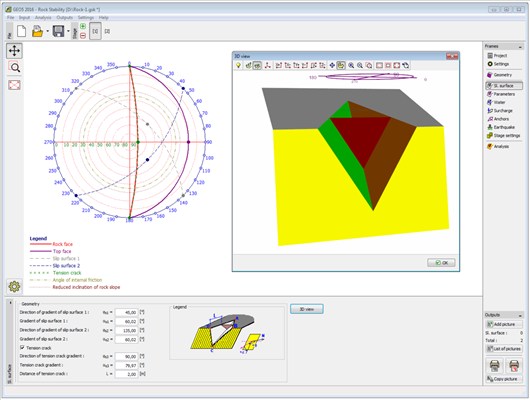The width and height of the screenshot is (530, 400).
Task: Expand the save dropdown arrow
Action: [x=69, y=31]
